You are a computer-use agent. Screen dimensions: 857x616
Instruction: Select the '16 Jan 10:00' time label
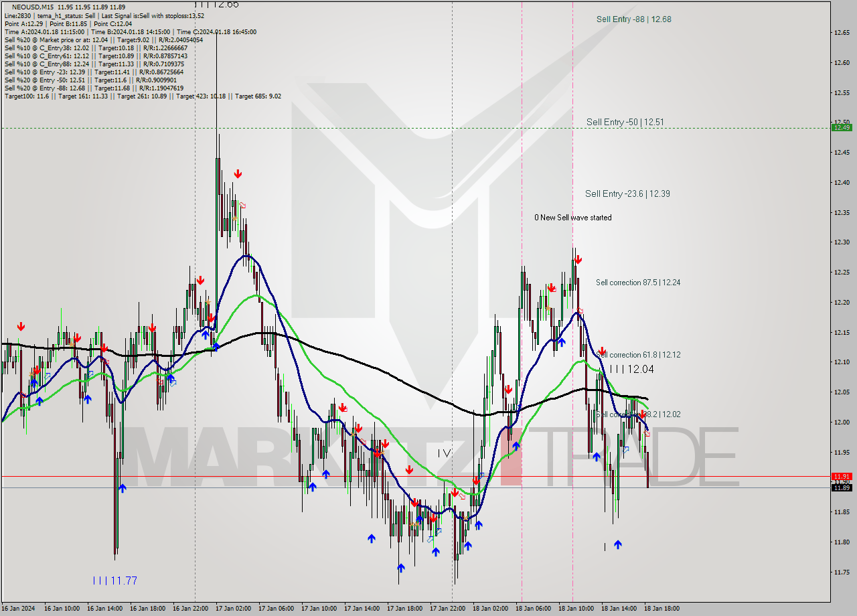(x=62, y=609)
